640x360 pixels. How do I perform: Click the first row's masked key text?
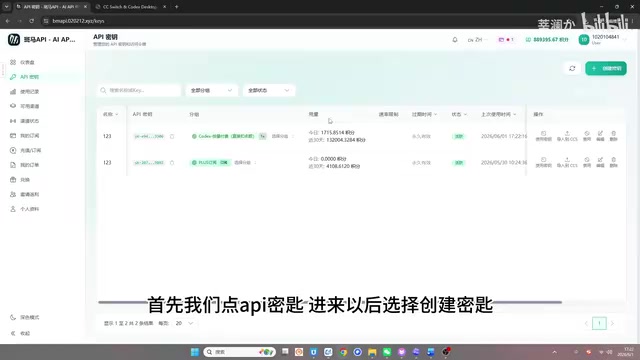(x=149, y=136)
